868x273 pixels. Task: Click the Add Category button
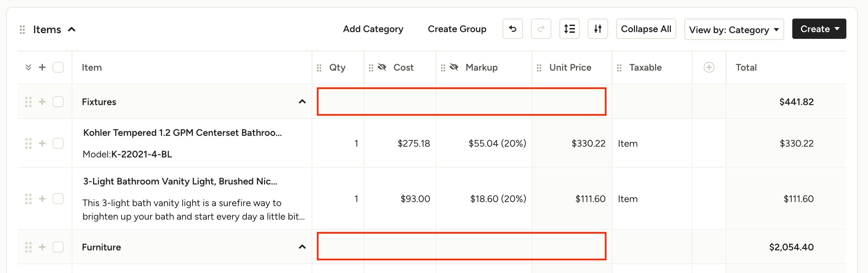(x=373, y=29)
